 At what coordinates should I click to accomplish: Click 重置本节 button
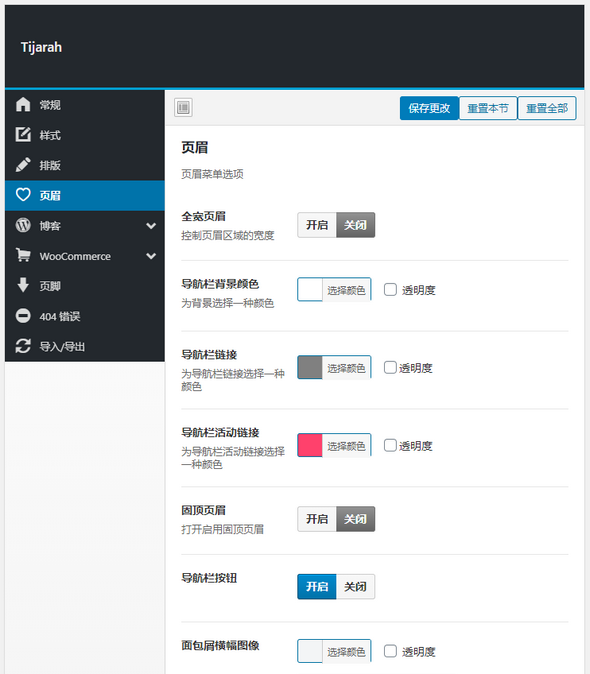pyautogui.click(x=488, y=108)
